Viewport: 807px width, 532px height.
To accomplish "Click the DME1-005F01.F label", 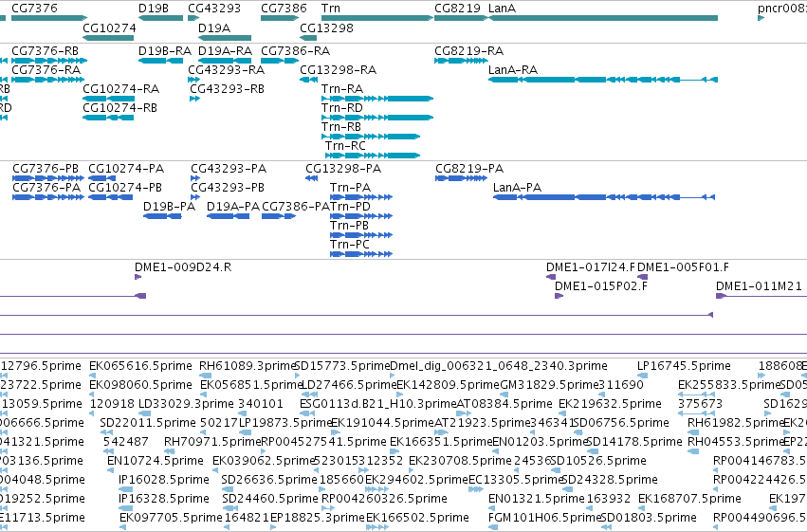I will (683, 267).
